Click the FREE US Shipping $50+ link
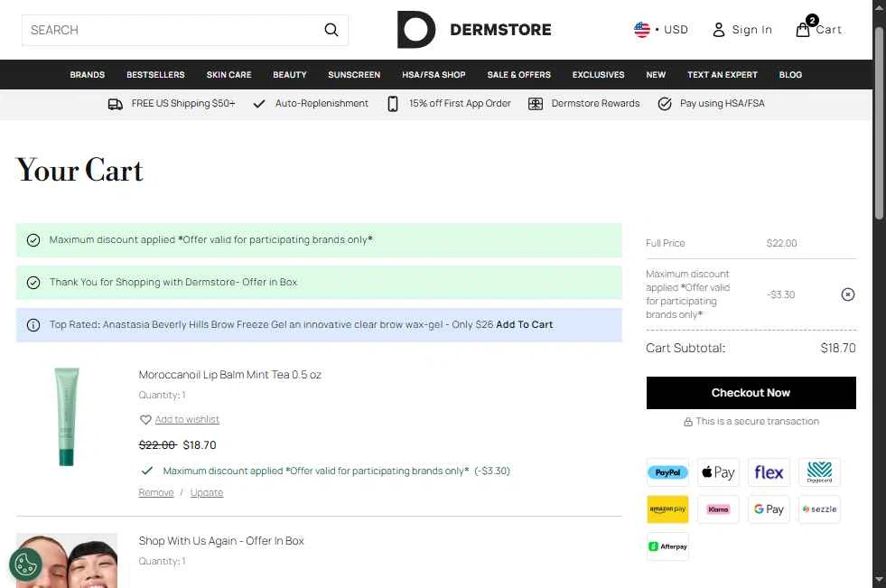 click(x=183, y=103)
